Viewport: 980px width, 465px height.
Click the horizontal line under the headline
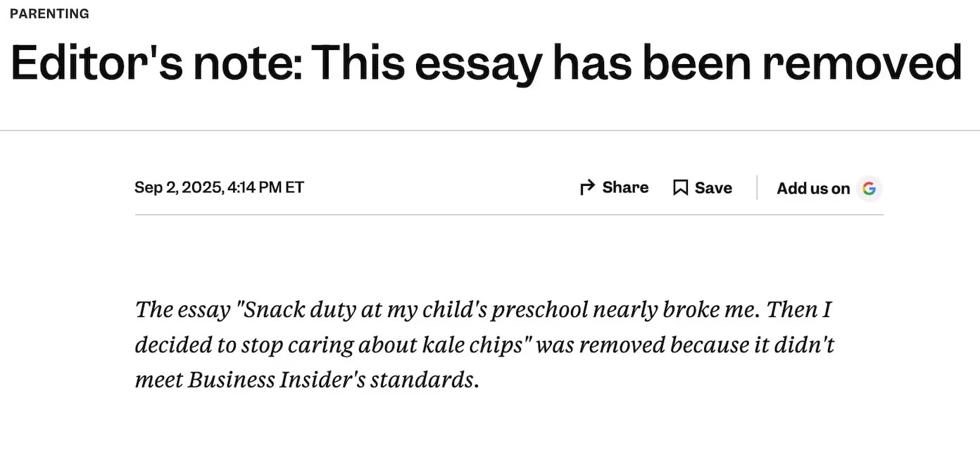click(490, 130)
